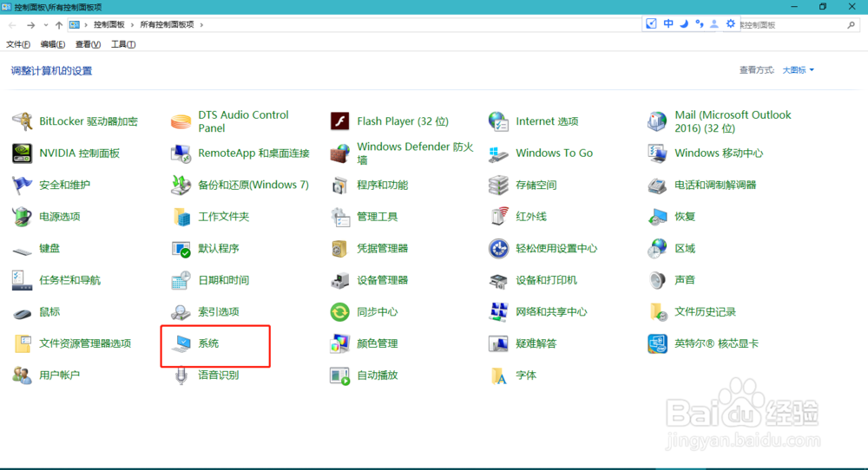Click 键盘 link

(x=49, y=248)
